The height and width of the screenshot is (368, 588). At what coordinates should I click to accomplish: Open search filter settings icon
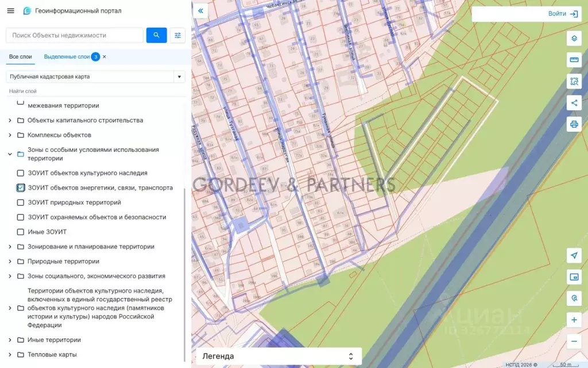click(178, 35)
